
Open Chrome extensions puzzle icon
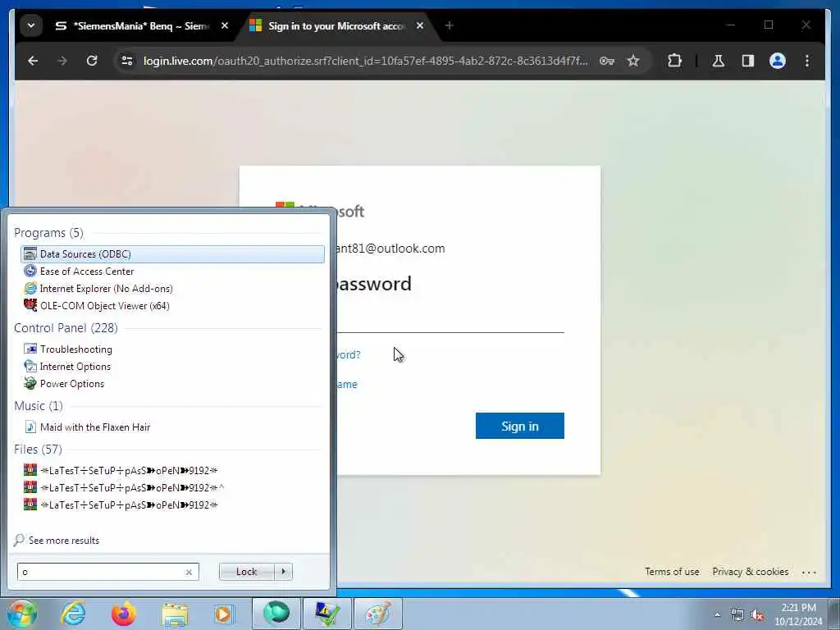coord(674,61)
